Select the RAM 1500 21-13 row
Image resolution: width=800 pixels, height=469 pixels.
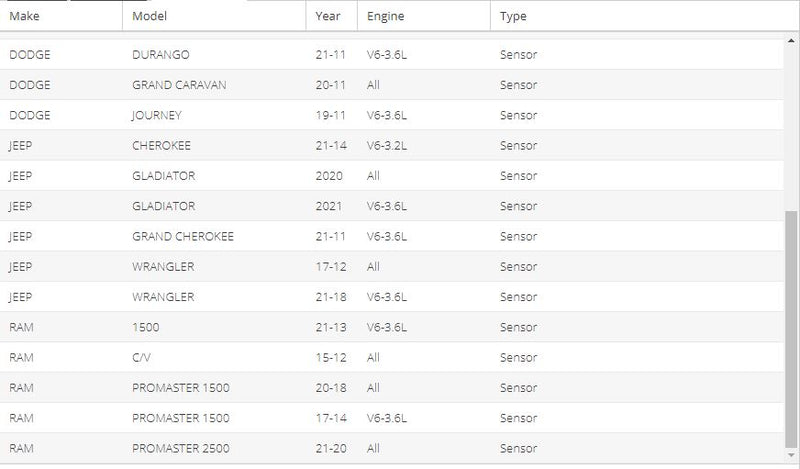point(392,327)
